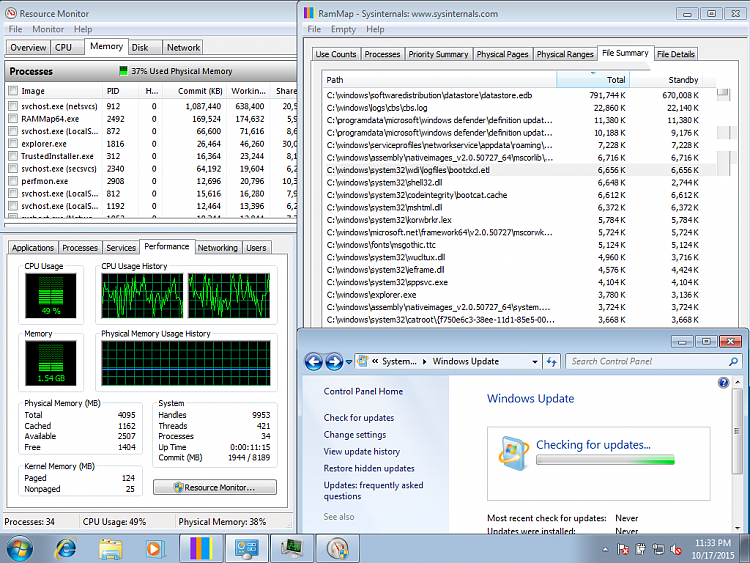Open Windows Media Player taskbar icon
Image resolution: width=750 pixels, height=563 pixels.
pyautogui.click(x=154, y=548)
